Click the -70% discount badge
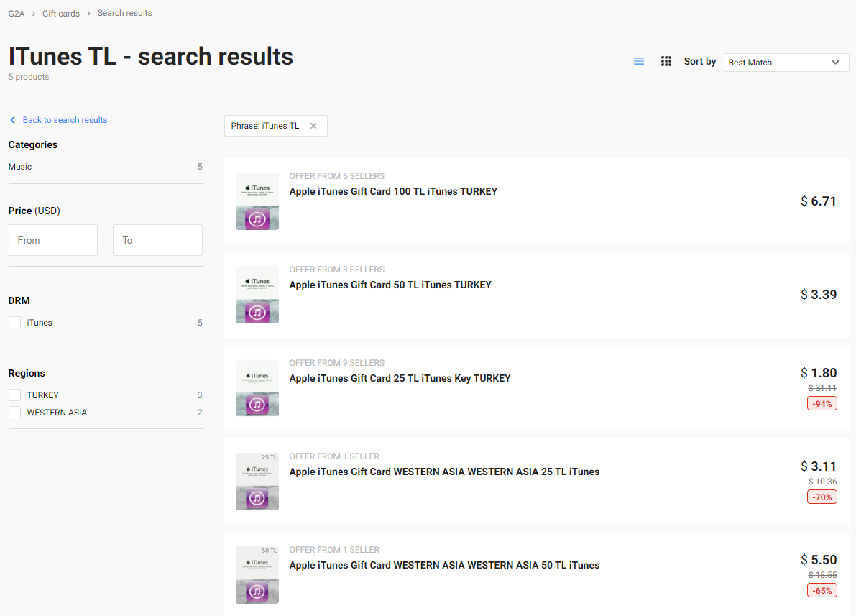Viewport: 856px width, 616px height. coord(822,497)
